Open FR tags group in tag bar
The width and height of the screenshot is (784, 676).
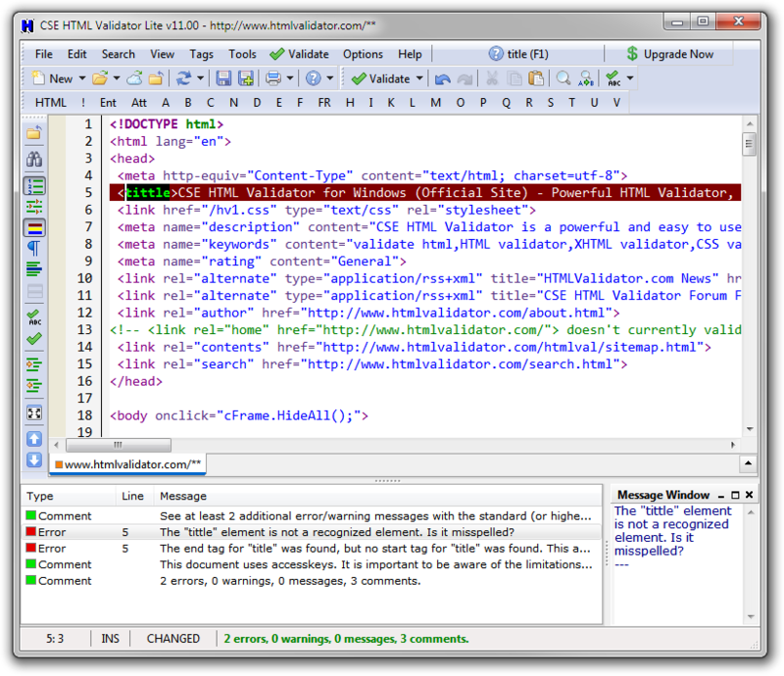pos(324,103)
